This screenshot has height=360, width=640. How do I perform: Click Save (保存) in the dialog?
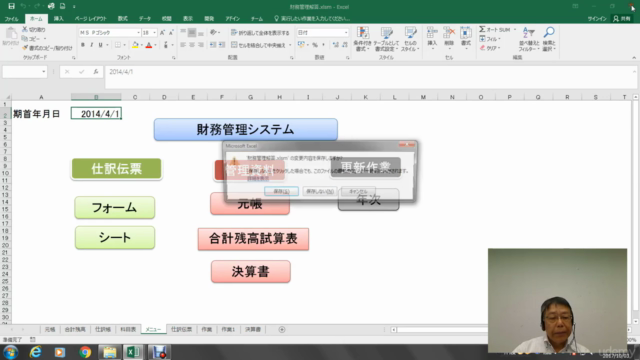click(281, 191)
